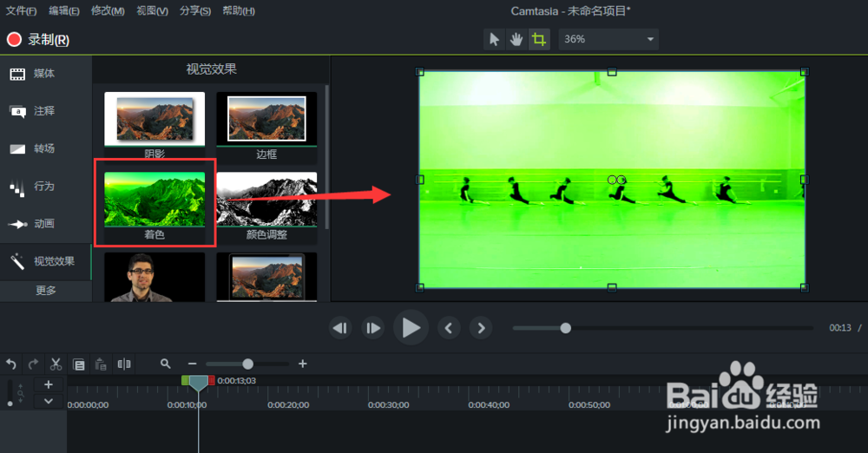Screen dimensions: 868x453
Task: Open the 修改(M) menu
Action: pos(108,10)
